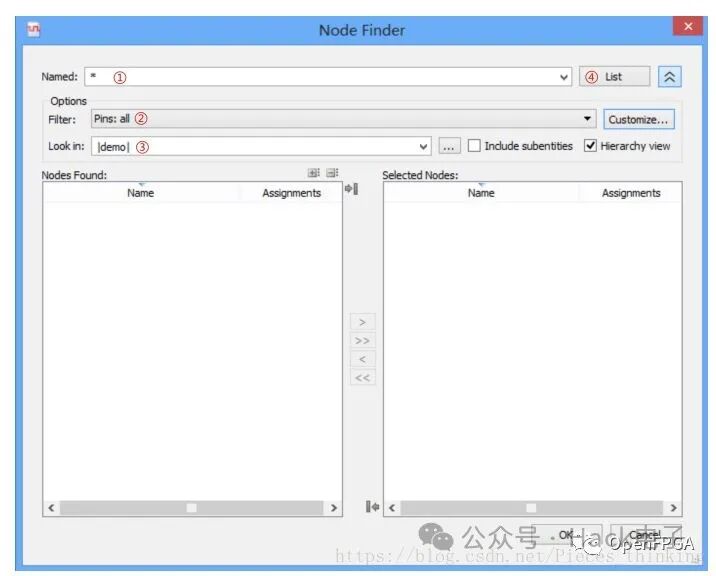The image size is (716, 576).
Task: Click the panel toggle icon near bottom scrollbars
Action: coord(372,507)
